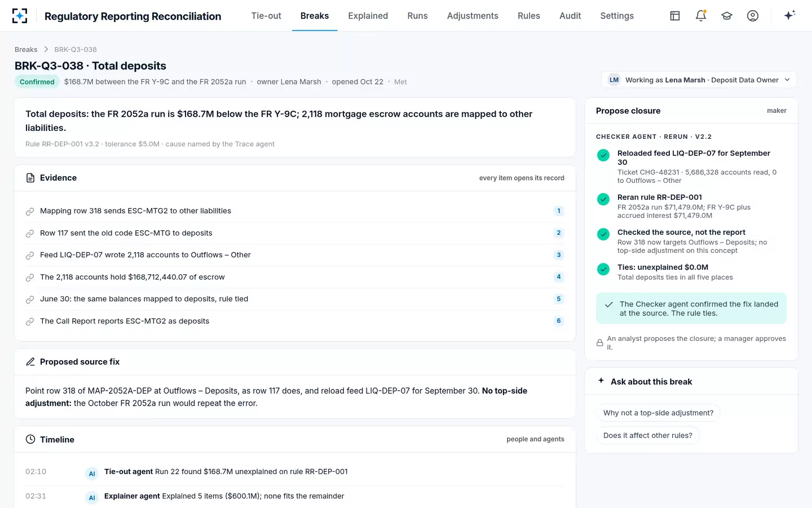Click the Proposed source fix pencil icon

pyautogui.click(x=30, y=362)
